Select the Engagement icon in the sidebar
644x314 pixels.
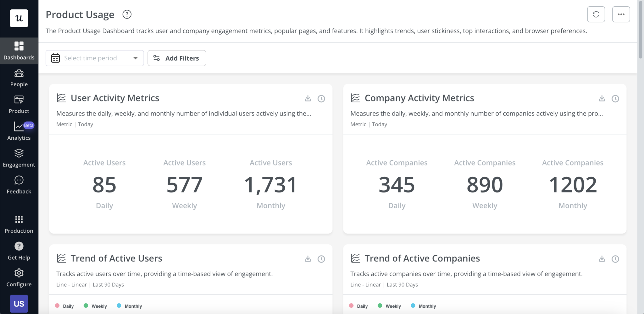(19, 157)
